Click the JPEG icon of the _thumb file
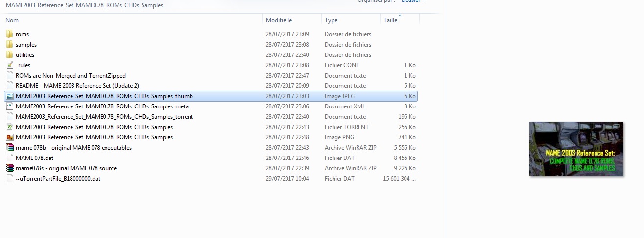 coord(10,96)
